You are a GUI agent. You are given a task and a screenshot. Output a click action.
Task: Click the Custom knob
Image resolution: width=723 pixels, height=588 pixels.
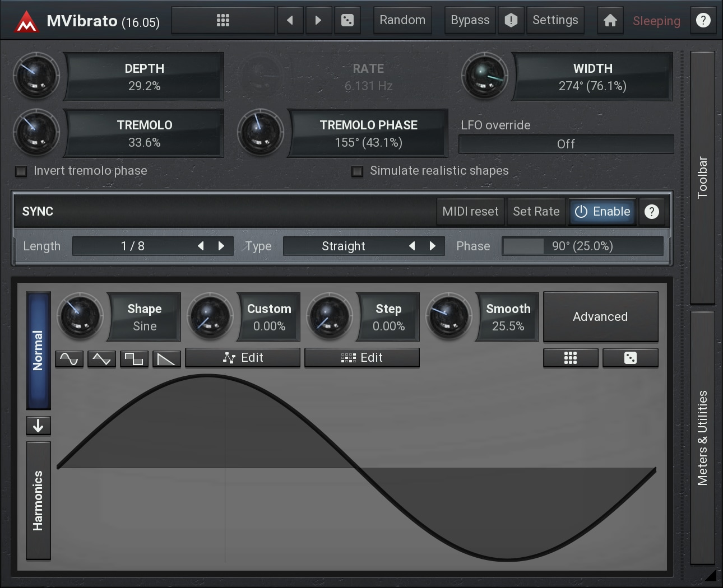[x=210, y=316]
